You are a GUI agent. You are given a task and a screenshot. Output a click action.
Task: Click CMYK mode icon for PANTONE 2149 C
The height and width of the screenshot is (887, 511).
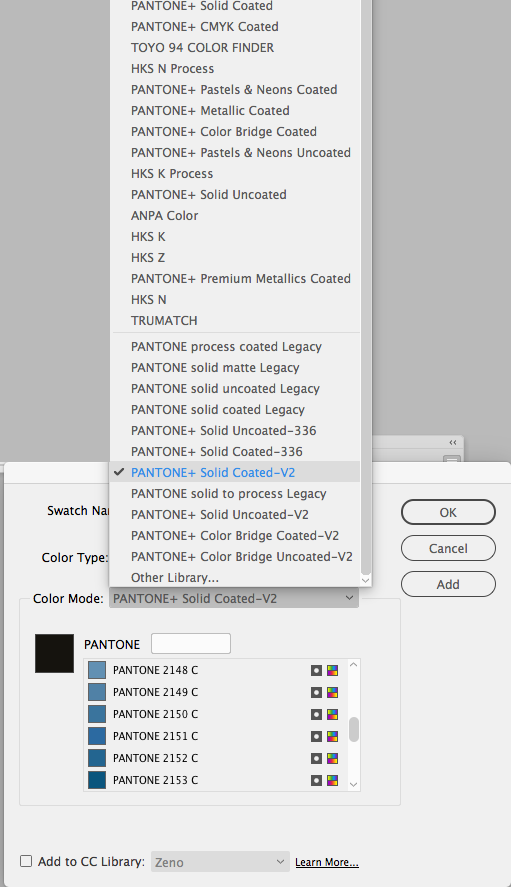pyautogui.click(x=332, y=692)
